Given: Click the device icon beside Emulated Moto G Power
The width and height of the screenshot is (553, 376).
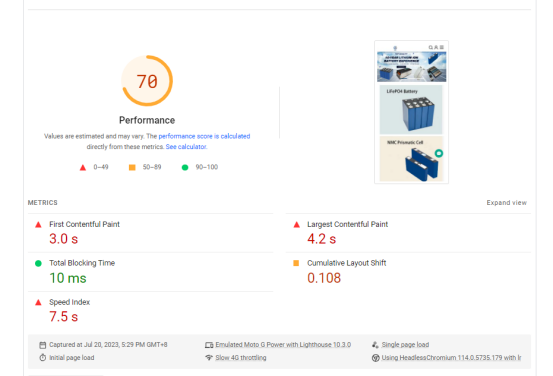Looking at the screenshot, I should [209, 345].
